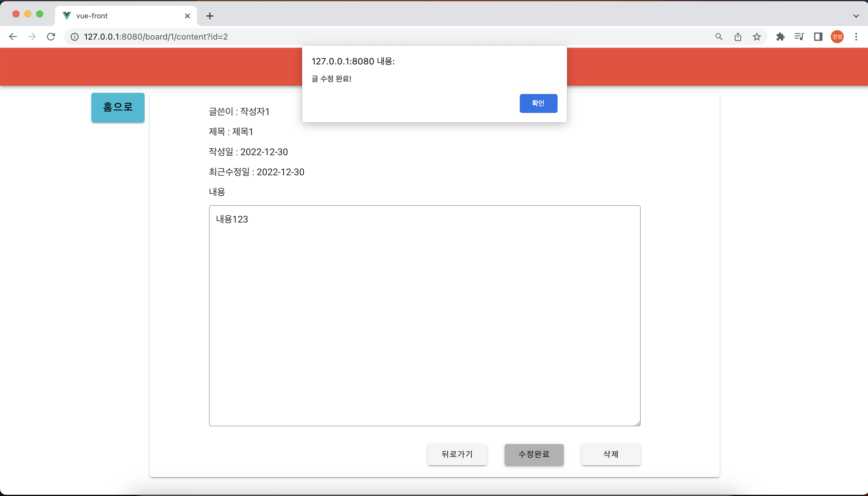Screen dimensions: 868x496
Task: Click the 홈으로 button
Action: [x=118, y=107]
